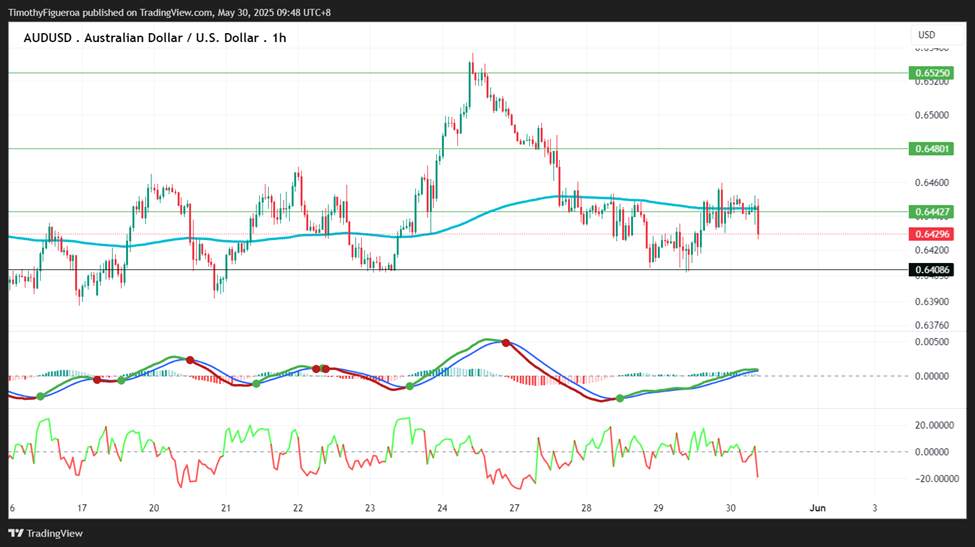Viewport: 975px width, 547px height.
Task: Click the green MACD crossover dot near 28
Action: (620, 398)
